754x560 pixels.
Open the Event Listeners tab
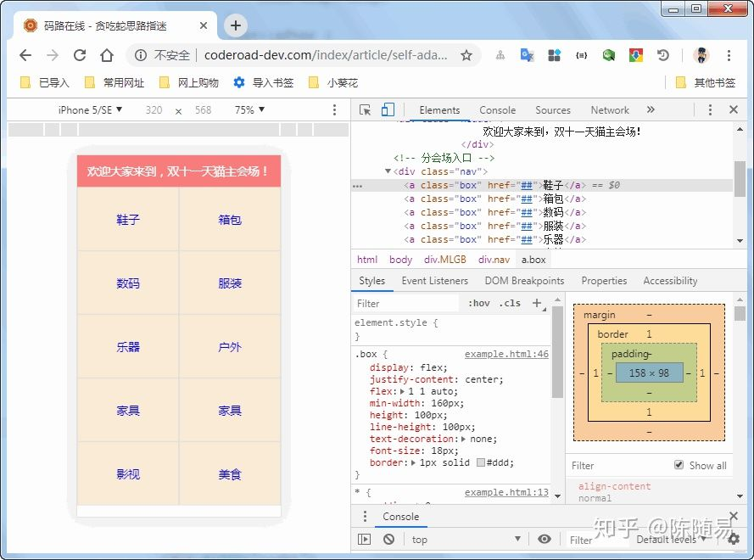434,281
